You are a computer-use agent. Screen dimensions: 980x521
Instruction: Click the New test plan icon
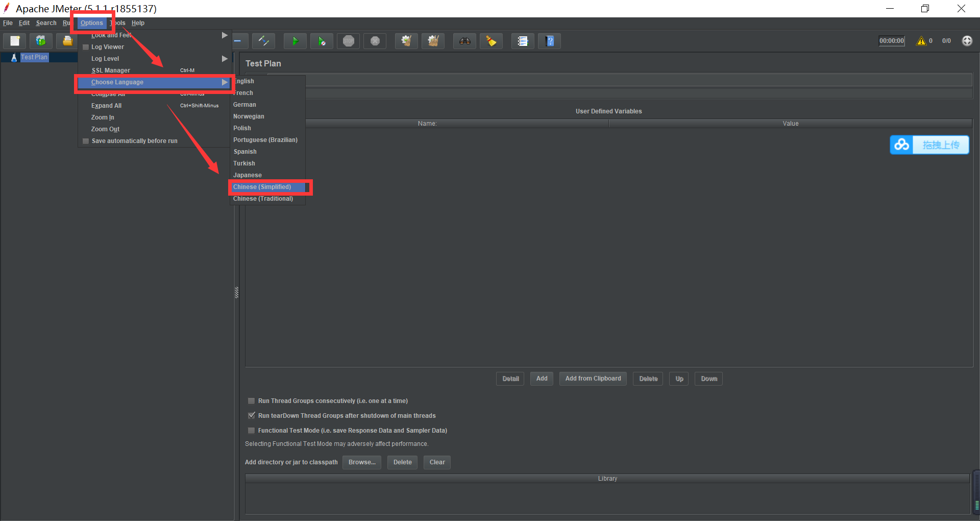(15, 41)
